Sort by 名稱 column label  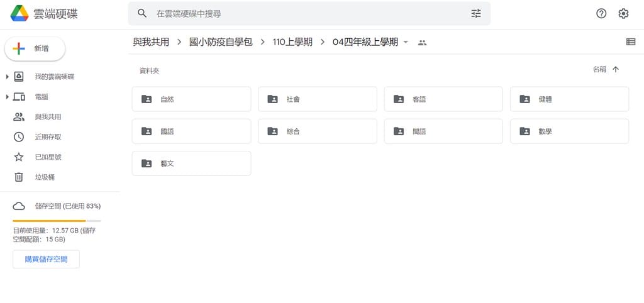tap(599, 69)
